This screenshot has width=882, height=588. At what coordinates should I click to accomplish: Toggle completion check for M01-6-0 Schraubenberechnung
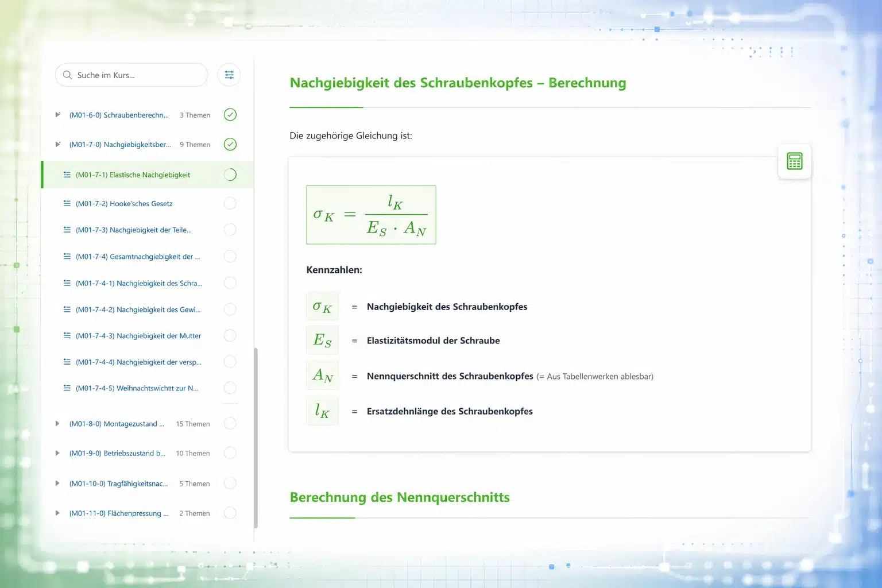(230, 115)
